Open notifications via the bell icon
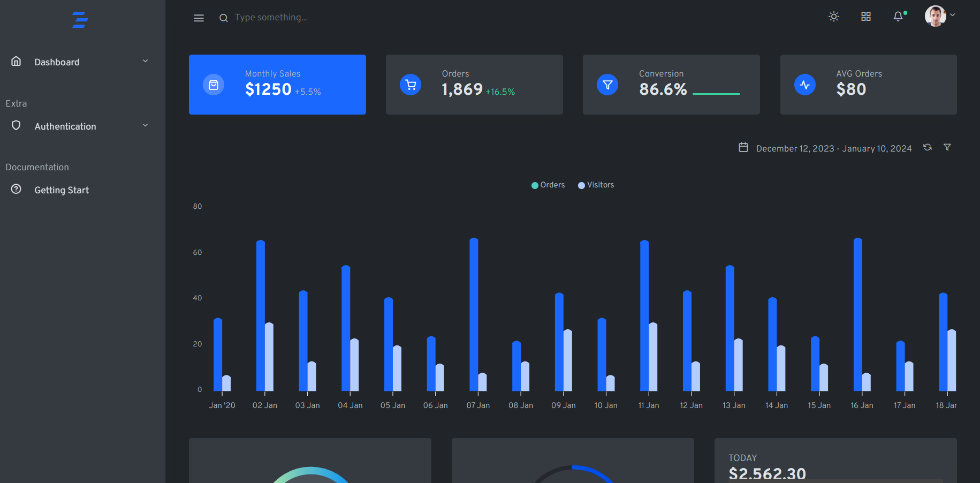The image size is (980, 483). point(898,17)
